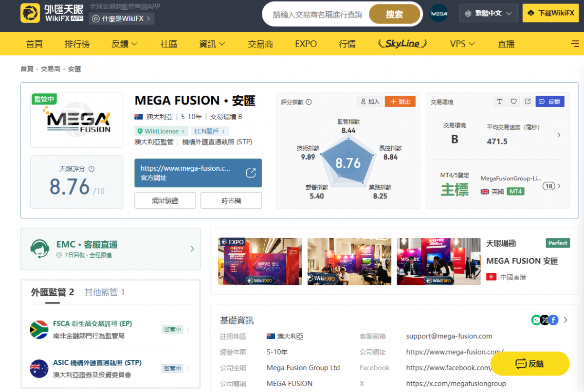The height and width of the screenshot is (392, 584).
Task: Click the Hong Kong flag beside 中國香港
Action: click(x=491, y=277)
